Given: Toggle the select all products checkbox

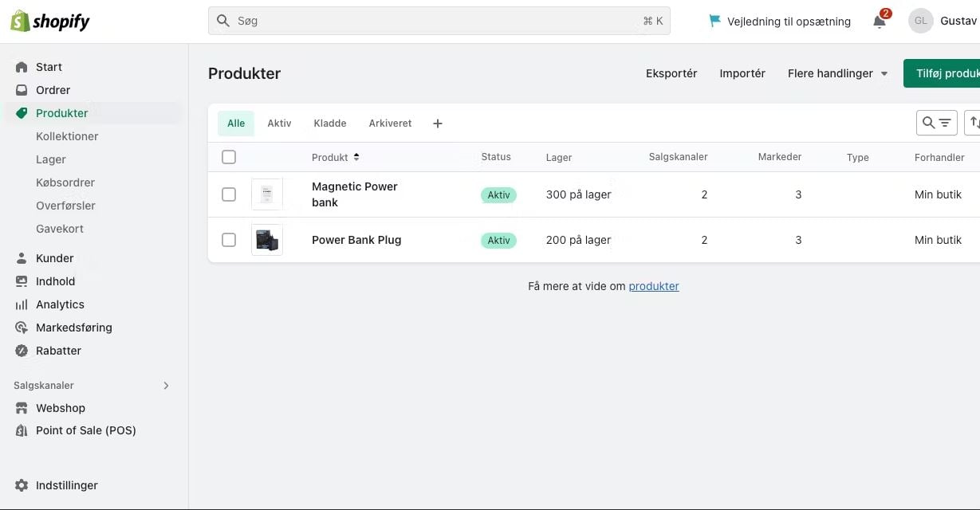Looking at the screenshot, I should pos(229,157).
